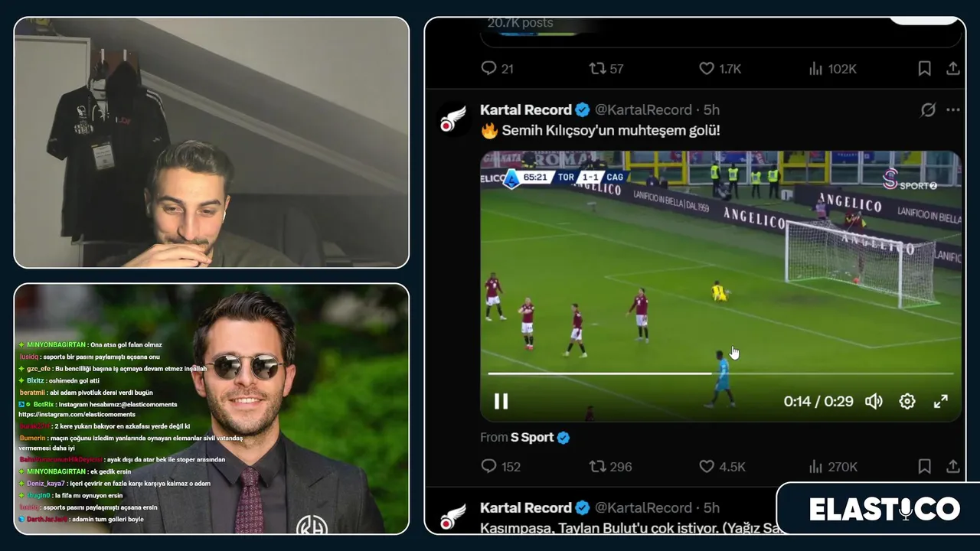Share the Semih Kılıçsoy goal post
This screenshot has width=980, height=551.
pyautogui.click(x=953, y=466)
